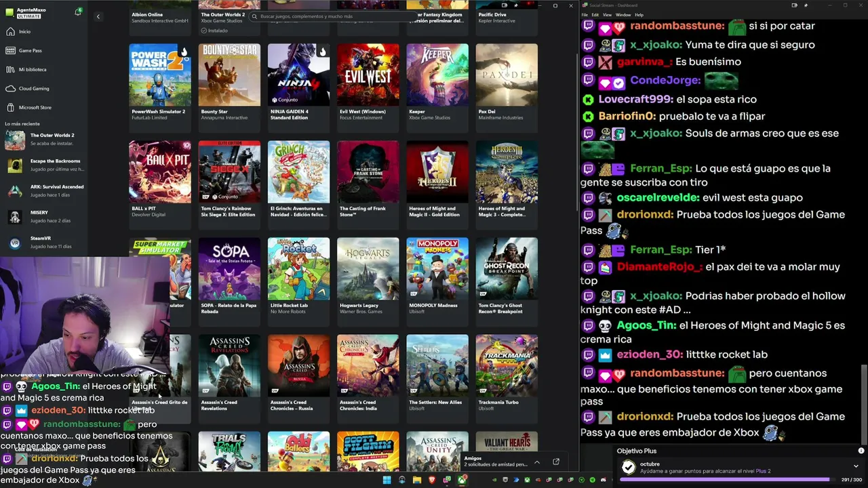This screenshot has width=868, height=488.
Task: Click Spotify icon in system tray
Action: pyautogui.click(x=593, y=480)
